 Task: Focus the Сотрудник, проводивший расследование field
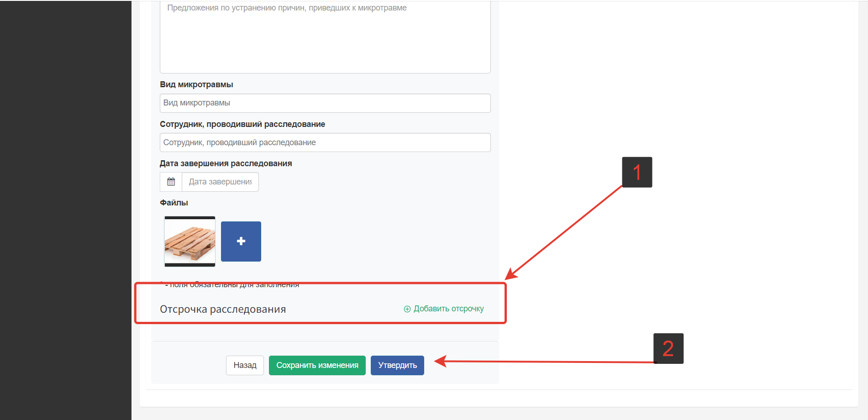click(x=325, y=142)
